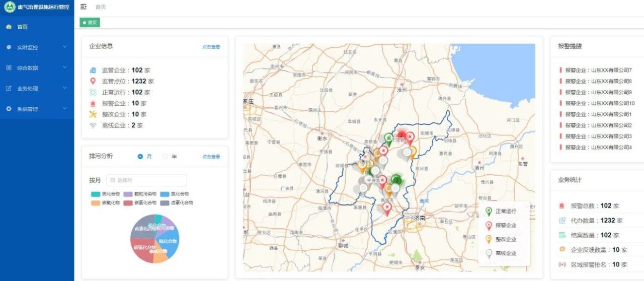Click 点击查看 link in 企业信息 panel

[211, 47]
